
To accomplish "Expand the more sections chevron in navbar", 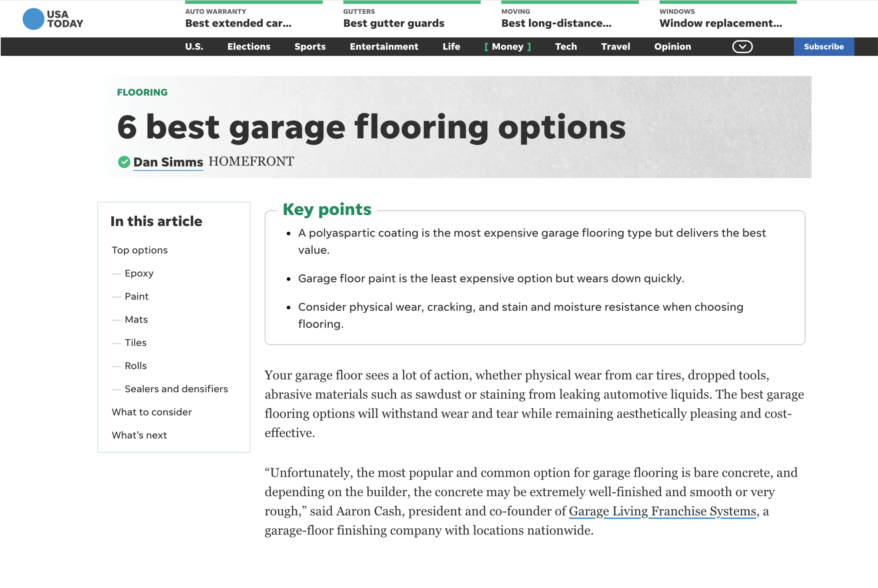I will tap(742, 46).
